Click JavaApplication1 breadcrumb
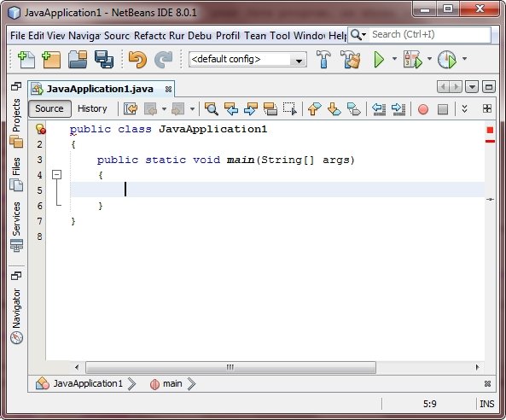Viewport: 506px width, 420px height. [x=88, y=383]
